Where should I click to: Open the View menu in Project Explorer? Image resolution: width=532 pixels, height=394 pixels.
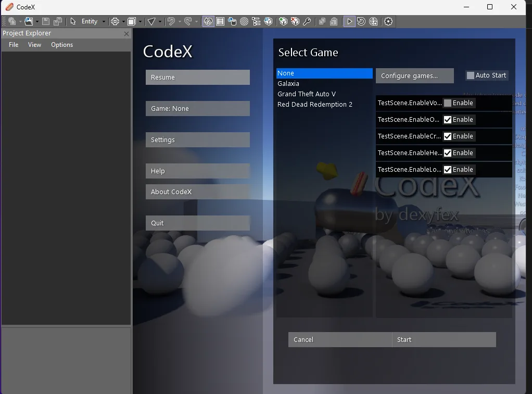(x=34, y=45)
